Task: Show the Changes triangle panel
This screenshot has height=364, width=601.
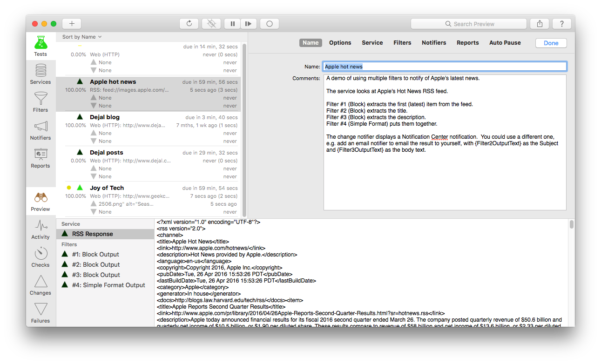Action: click(41, 285)
